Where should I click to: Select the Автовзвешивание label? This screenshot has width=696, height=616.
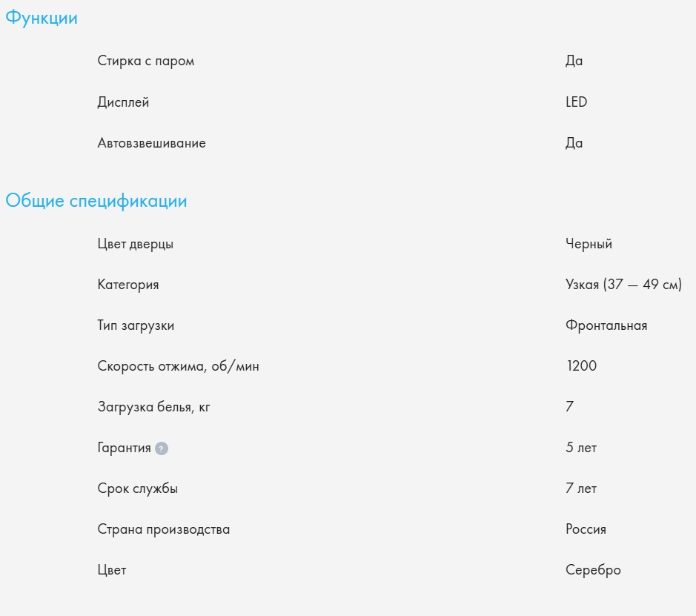coord(151,143)
